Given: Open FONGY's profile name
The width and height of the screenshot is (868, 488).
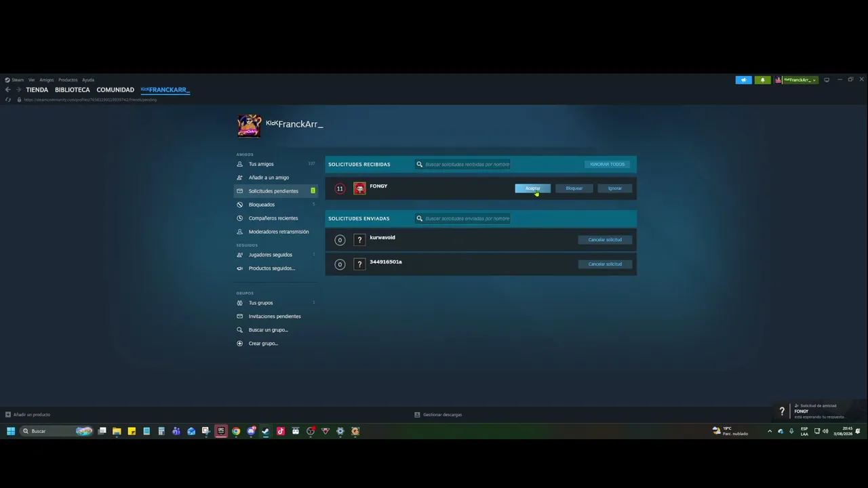Looking at the screenshot, I should pyautogui.click(x=378, y=186).
